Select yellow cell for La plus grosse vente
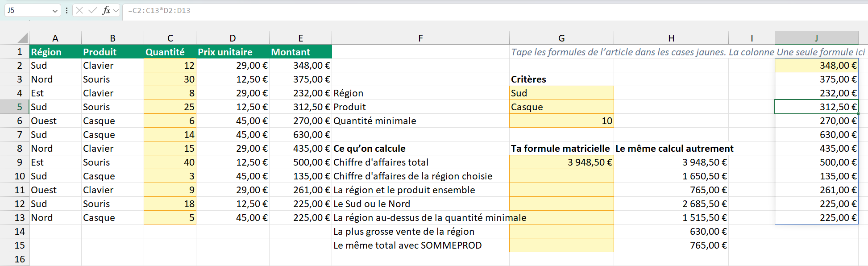 click(x=561, y=231)
